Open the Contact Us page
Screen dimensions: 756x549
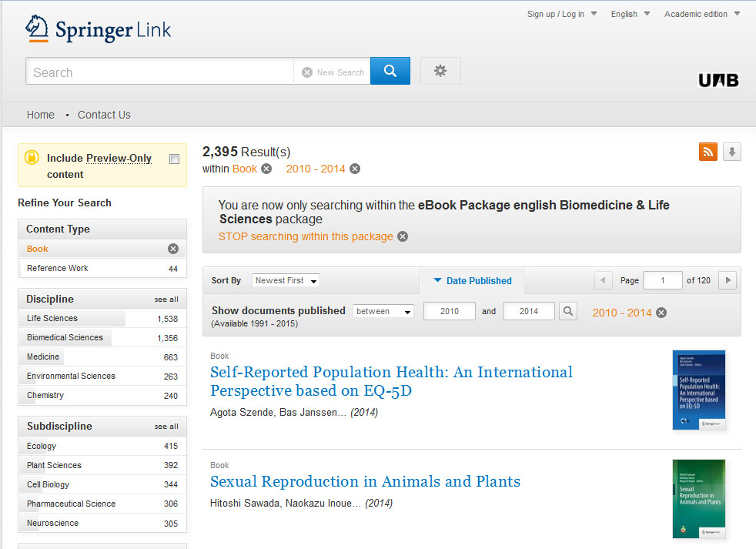(x=103, y=114)
